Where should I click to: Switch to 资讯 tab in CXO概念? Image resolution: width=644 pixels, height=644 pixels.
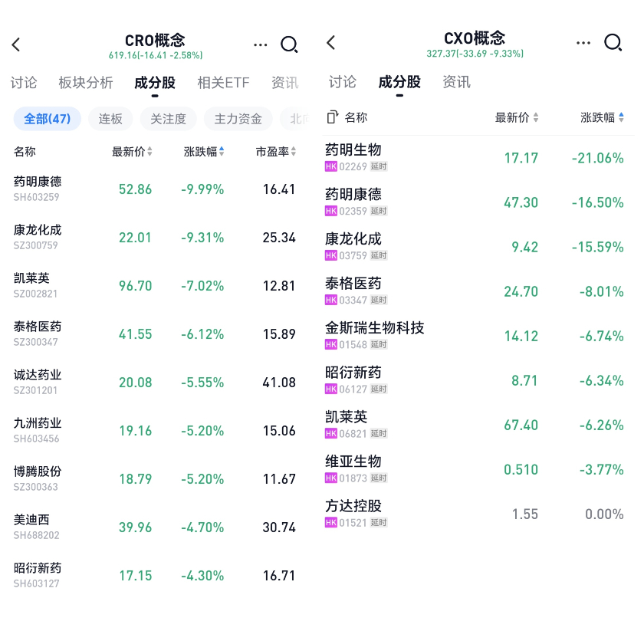click(x=456, y=82)
